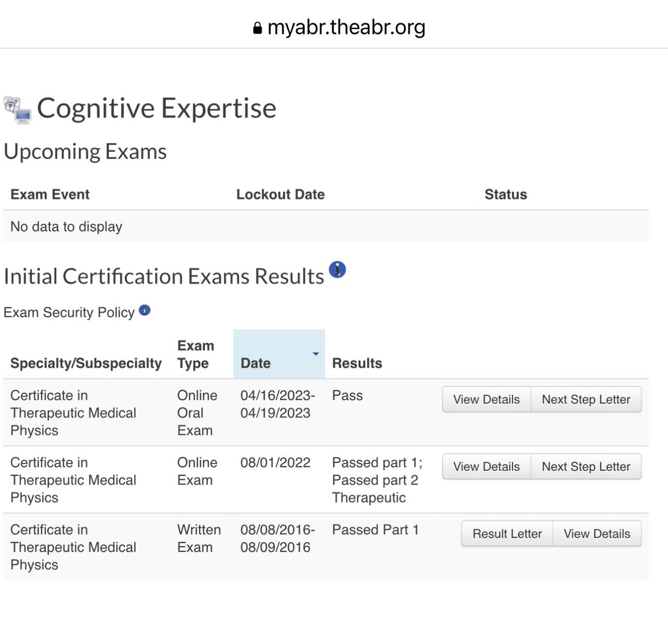The image size is (668, 644).
Task: Open Next Step Letter for 08/01/2022 exam
Action: point(586,467)
